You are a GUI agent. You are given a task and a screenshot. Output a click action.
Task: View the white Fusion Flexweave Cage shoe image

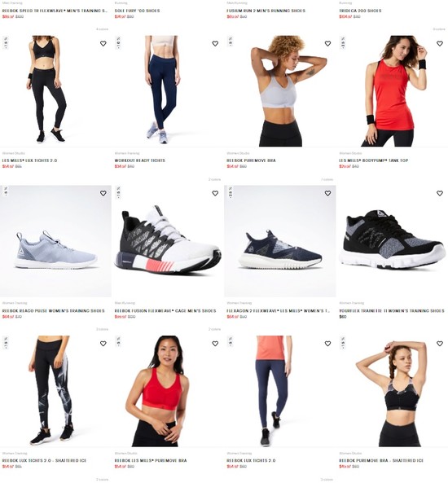[x=168, y=241]
